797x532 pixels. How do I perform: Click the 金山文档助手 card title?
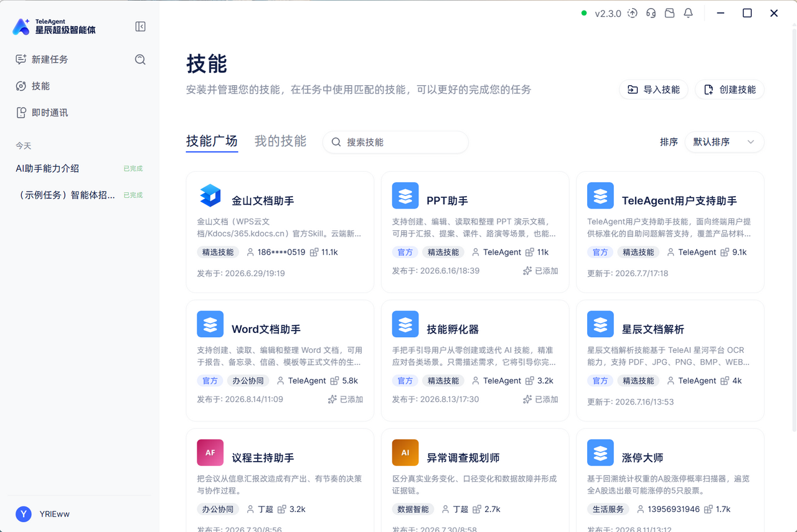[263, 200]
